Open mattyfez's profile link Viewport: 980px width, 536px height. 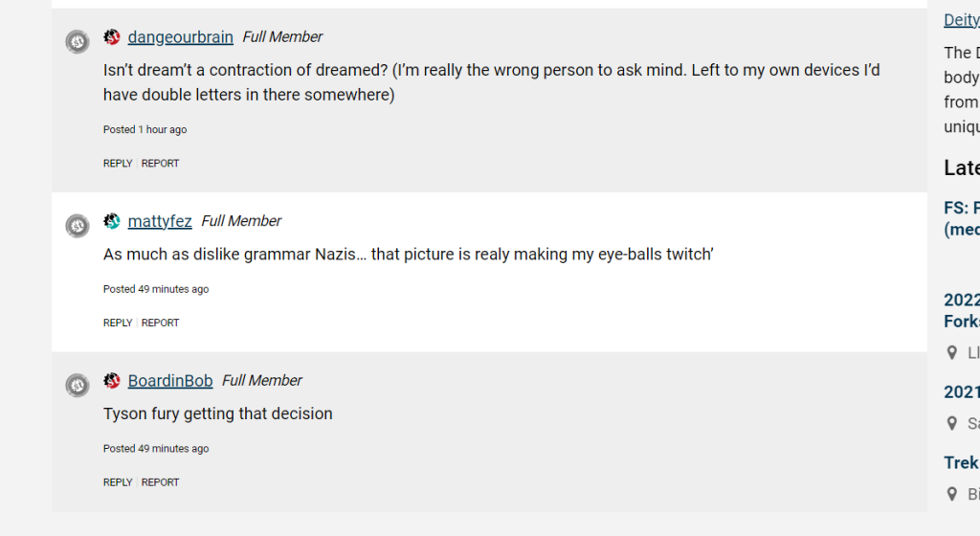pos(160,221)
